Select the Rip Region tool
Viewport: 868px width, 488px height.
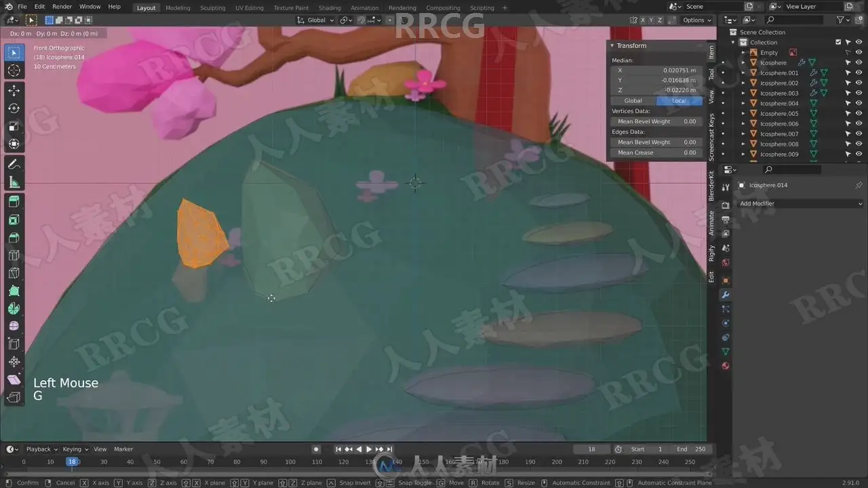pos(14,397)
